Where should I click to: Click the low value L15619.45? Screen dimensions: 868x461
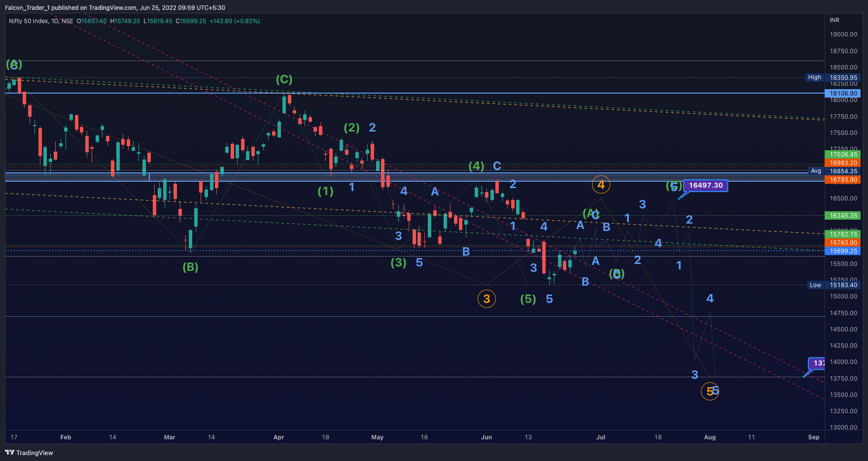click(158, 21)
